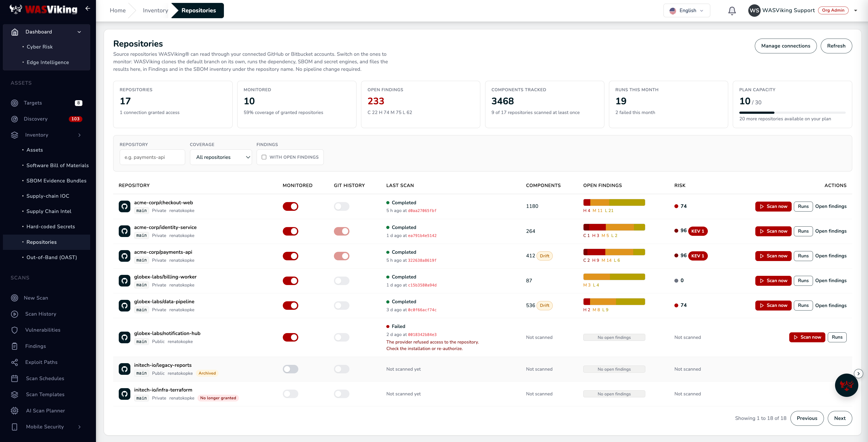
Task: Click the Scan History play icon
Action: click(x=15, y=314)
